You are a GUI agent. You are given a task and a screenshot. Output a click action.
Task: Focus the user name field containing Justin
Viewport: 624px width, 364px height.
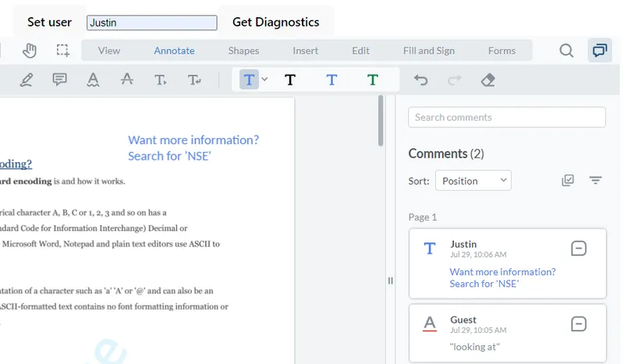[x=151, y=23]
